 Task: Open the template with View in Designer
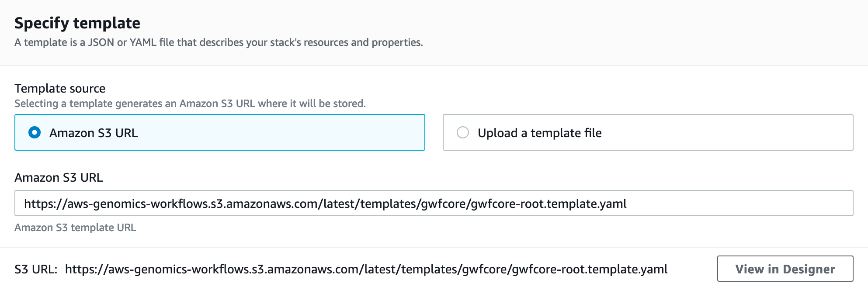[x=785, y=269]
